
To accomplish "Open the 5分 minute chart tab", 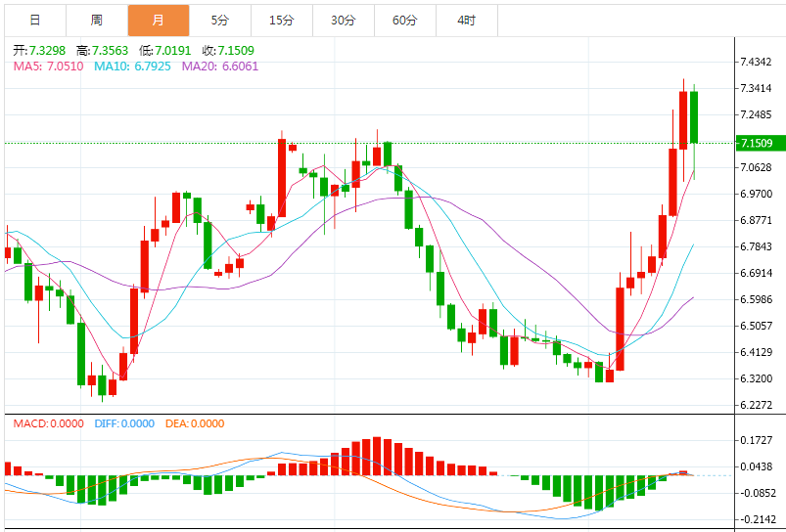I will click(x=219, y=20).
